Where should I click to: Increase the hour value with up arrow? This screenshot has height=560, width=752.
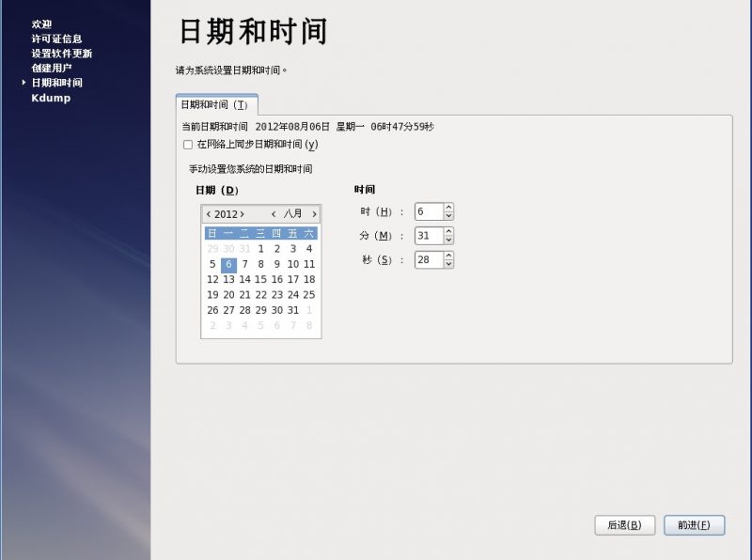[x=448, y=208]
